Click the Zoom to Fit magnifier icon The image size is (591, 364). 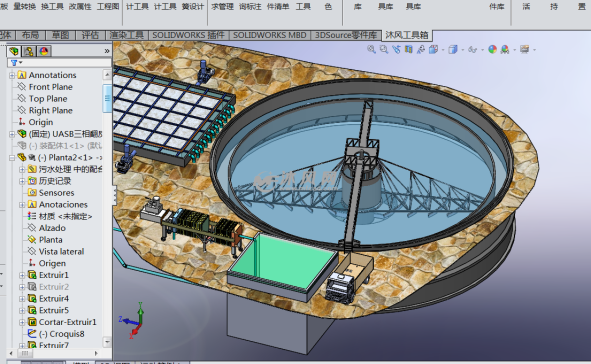pyautogui.click(x=371, y=49)
